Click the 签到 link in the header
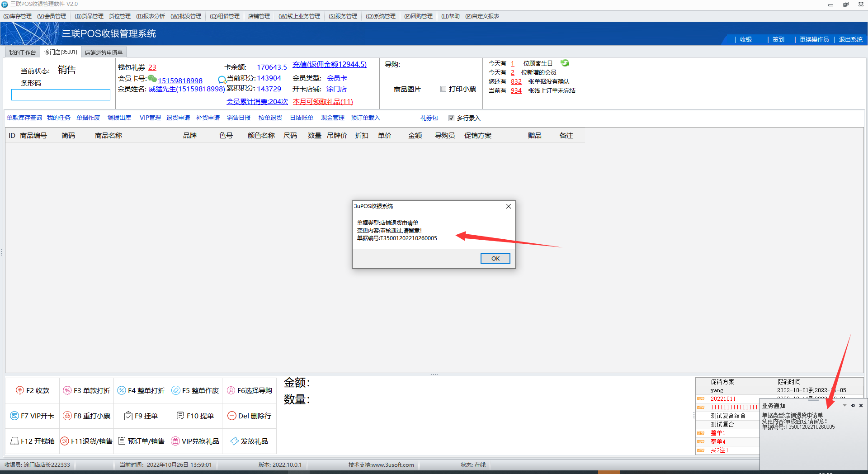Image resolution: width=868 pixels, height=474 pixels. tap(778, 39)
